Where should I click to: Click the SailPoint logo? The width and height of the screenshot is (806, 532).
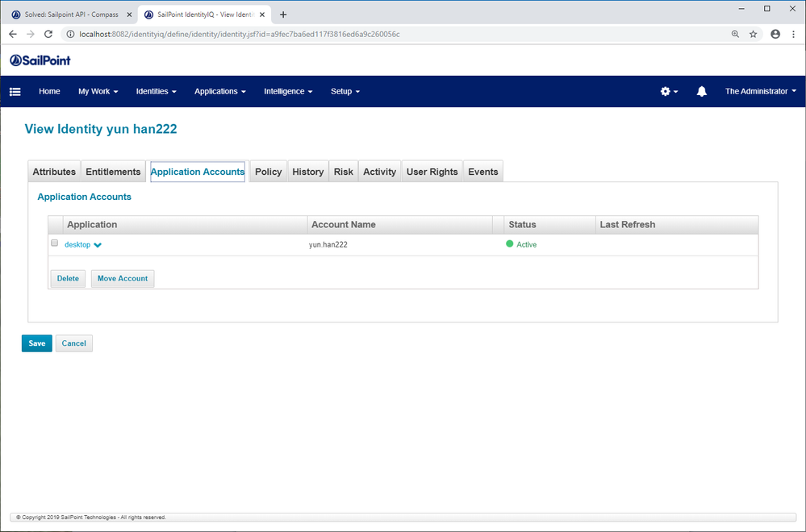point(40,60)
